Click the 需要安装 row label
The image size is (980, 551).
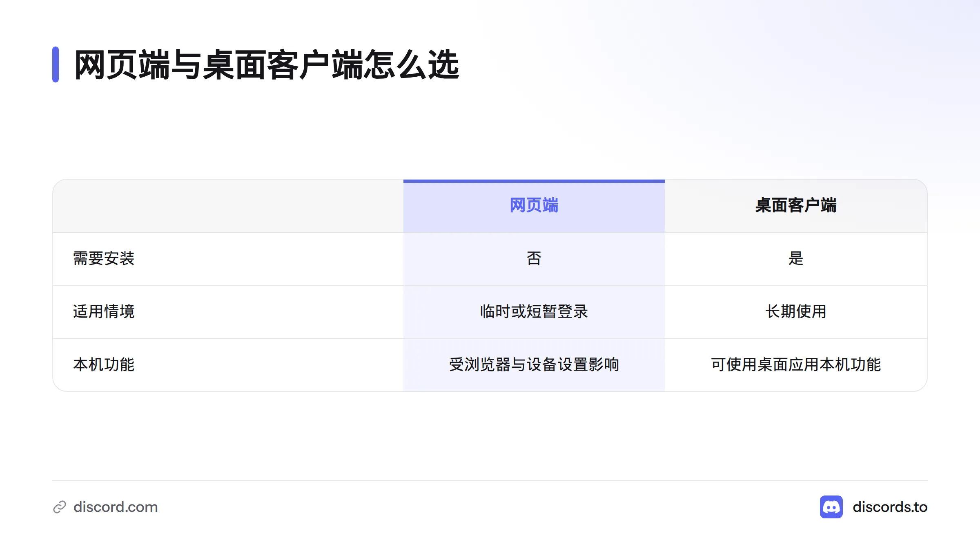(x=104, y=258)
